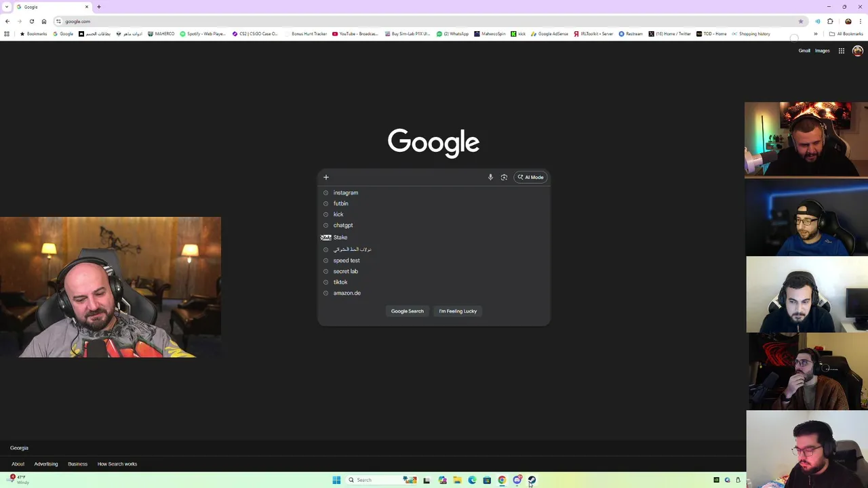Select the Stake suggestion
This screenshot has height=488, width=868.
[434, 237]
